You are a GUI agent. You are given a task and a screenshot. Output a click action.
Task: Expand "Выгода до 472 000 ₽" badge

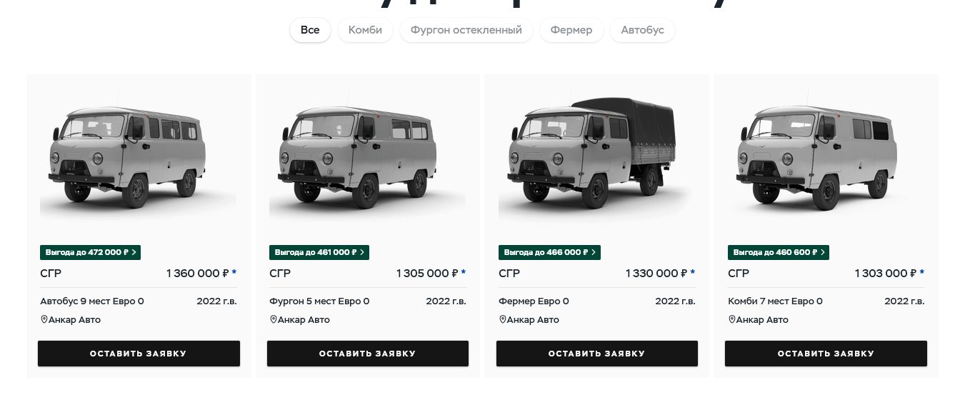[90, 252]
